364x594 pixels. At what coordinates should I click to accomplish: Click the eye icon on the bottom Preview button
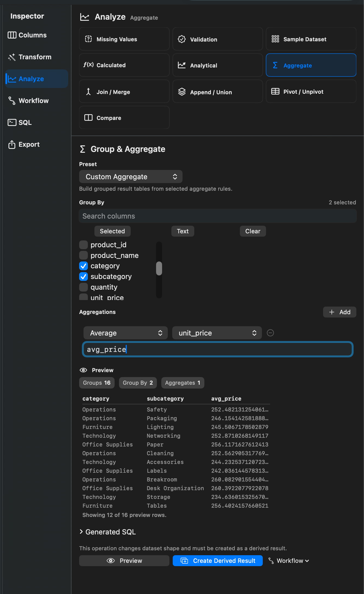tap(111, 561)
